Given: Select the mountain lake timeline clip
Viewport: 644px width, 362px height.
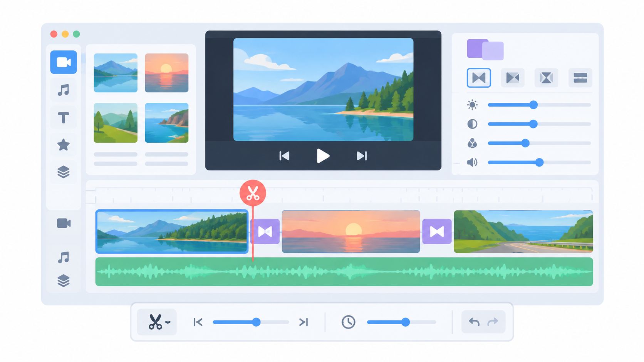Looking at the screenshot, I should [172, 231].
